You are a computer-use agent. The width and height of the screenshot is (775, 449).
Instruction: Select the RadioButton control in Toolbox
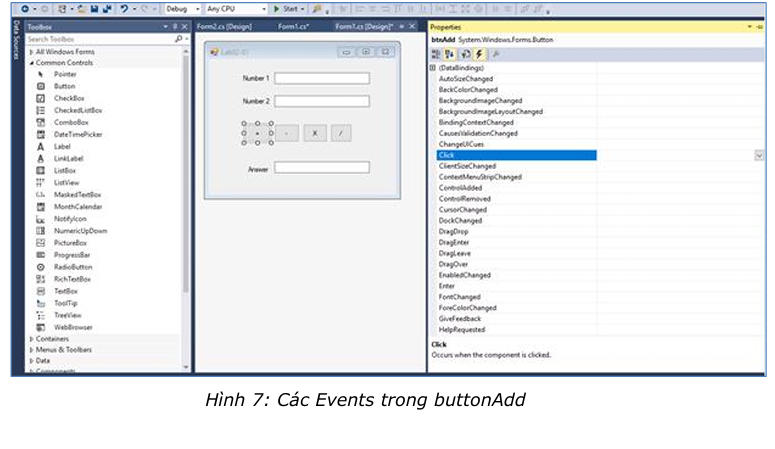point(73,267)
